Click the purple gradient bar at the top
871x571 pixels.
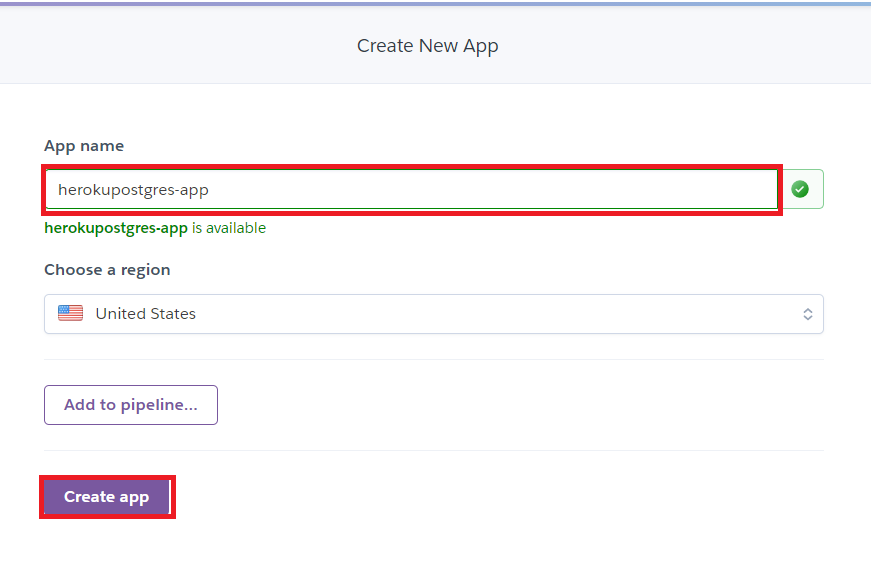(436, 3)
